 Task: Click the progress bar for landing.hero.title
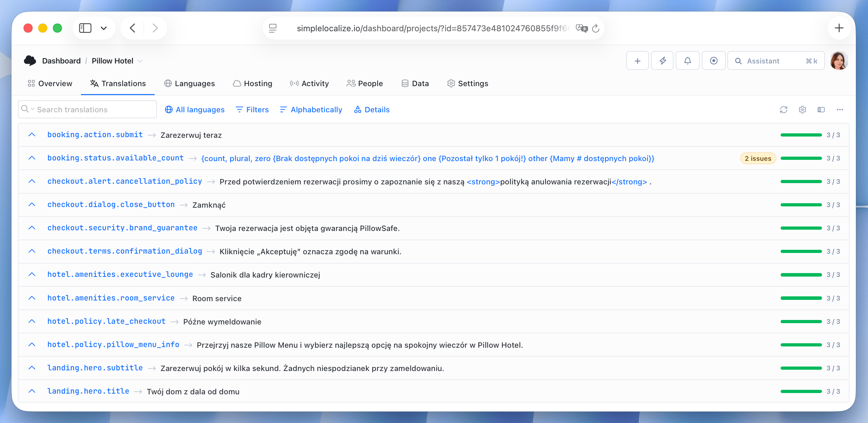pyautogui.click(x=801, y=391)
